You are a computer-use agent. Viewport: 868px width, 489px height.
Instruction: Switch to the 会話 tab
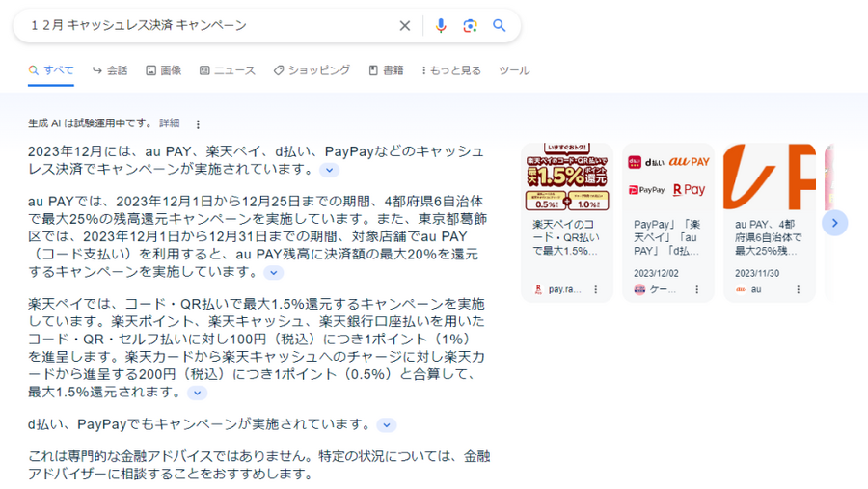(110, 70)
